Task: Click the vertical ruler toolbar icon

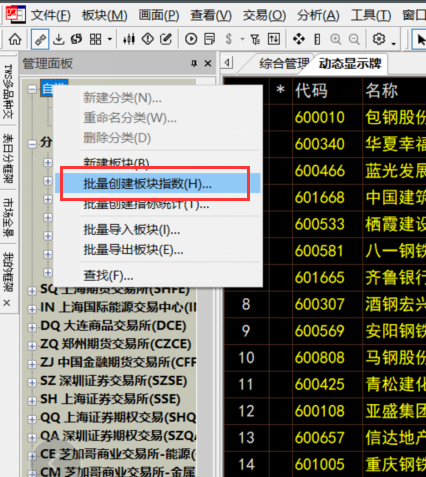Action: pyautogui.click(x=317, y=39)
